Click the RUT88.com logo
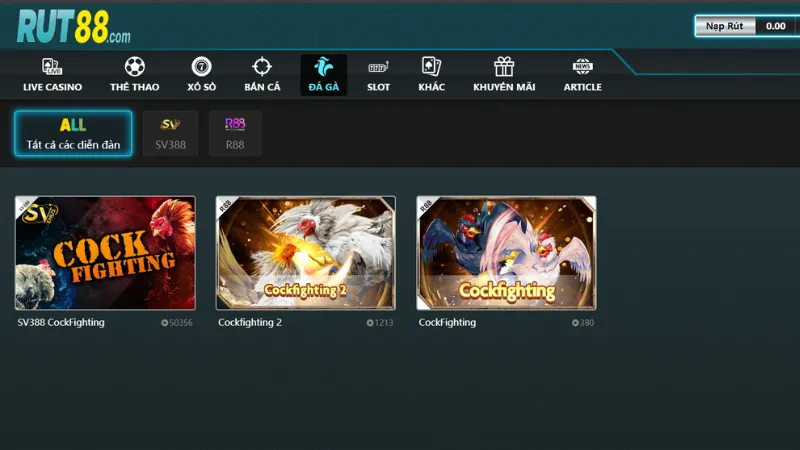Image resolution: width=800 pixels, height=450 pixels. click(x=73, y=27)
